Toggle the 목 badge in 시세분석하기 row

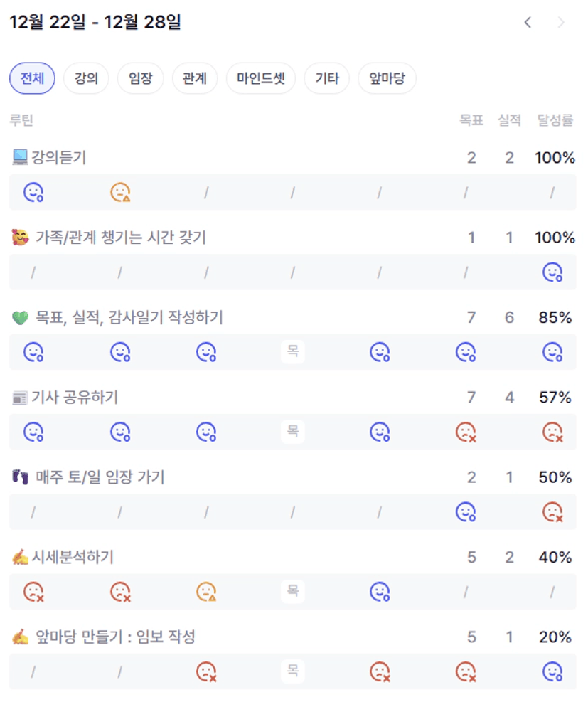(292, 590)
